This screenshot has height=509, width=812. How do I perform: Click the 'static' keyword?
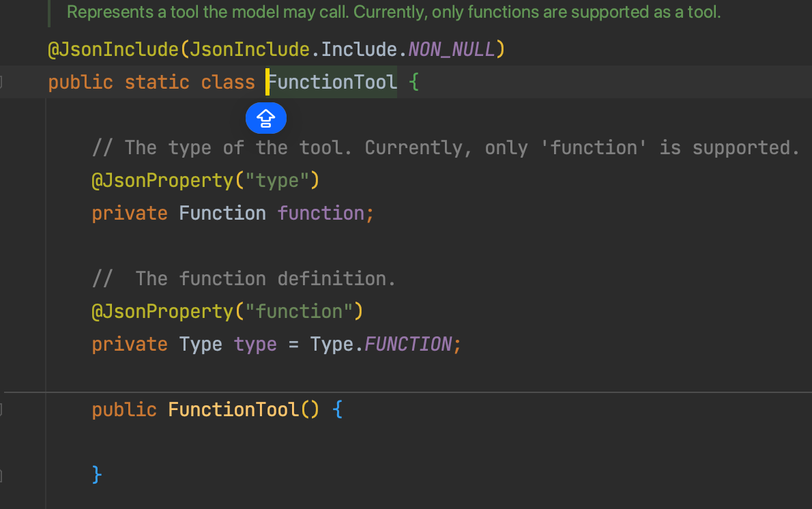[157, 83]
